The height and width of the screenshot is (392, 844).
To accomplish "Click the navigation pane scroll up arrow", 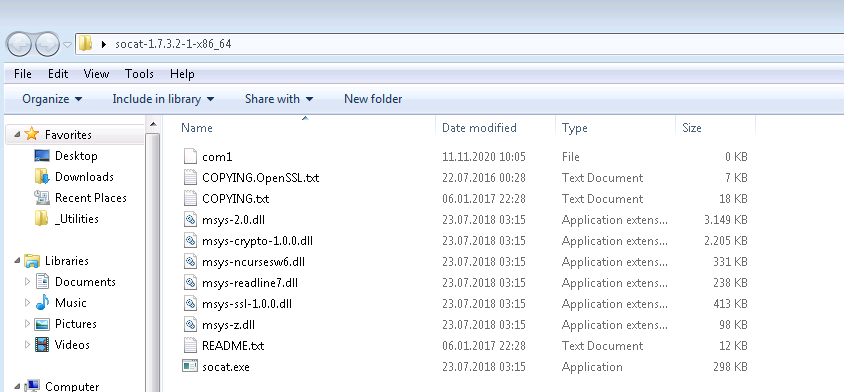I will [x=153, y=125].
